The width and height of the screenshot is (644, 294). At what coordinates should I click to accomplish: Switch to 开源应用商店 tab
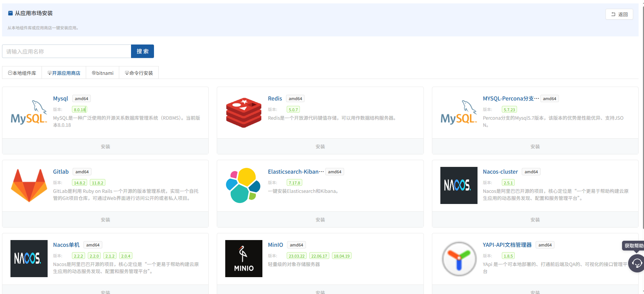[x=64, y=73]
